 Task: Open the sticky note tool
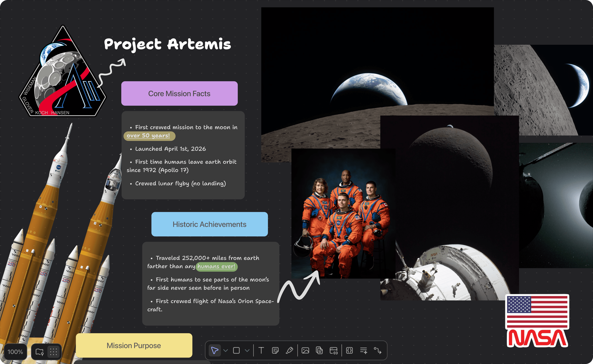coord(275,351)
